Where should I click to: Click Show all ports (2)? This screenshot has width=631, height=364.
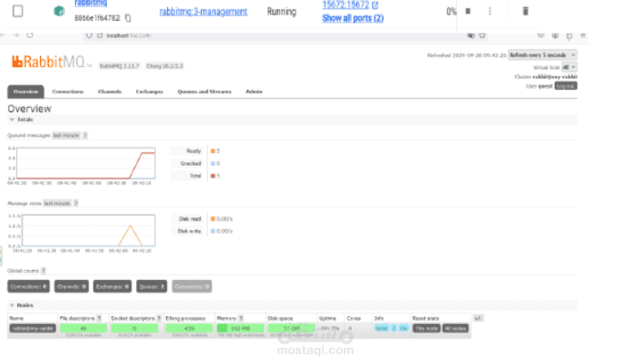pyautogui.click(x=353, y=18)
